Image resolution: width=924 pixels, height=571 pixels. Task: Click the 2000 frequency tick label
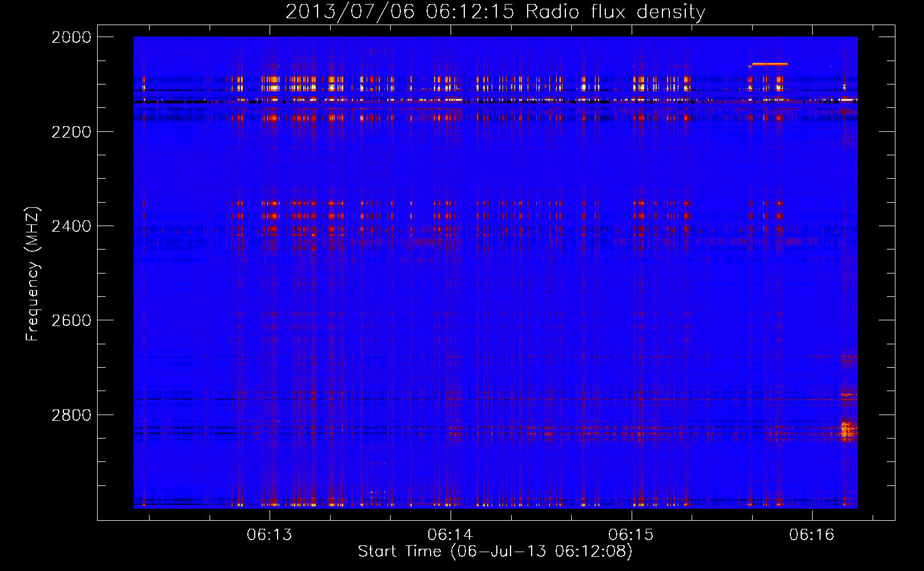click(71, 37)
